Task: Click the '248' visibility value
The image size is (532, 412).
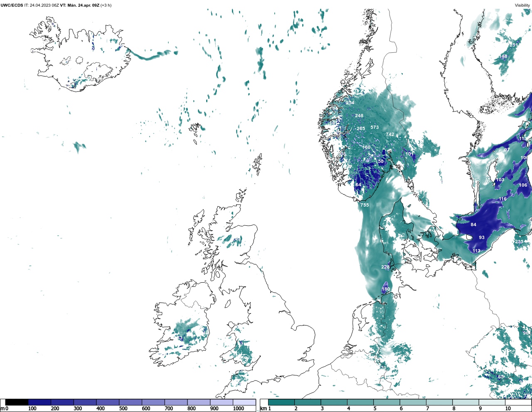Action: (x=359, y=116)
